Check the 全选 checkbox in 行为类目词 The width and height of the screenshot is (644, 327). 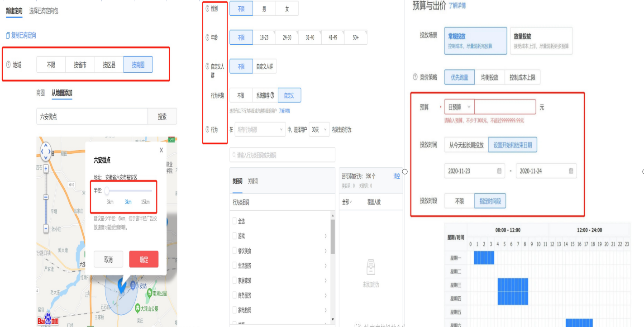click(234, 220)
